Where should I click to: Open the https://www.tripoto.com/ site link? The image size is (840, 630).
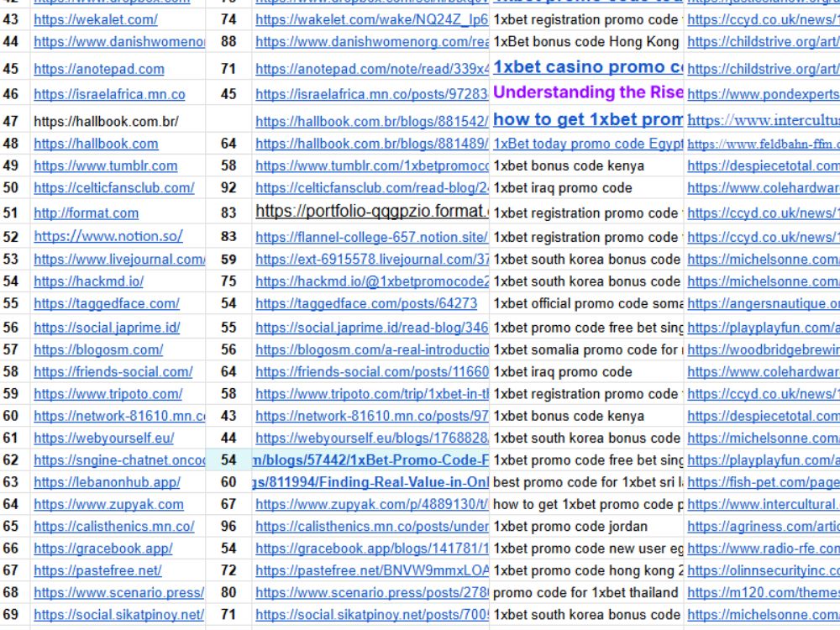(108, 394)
